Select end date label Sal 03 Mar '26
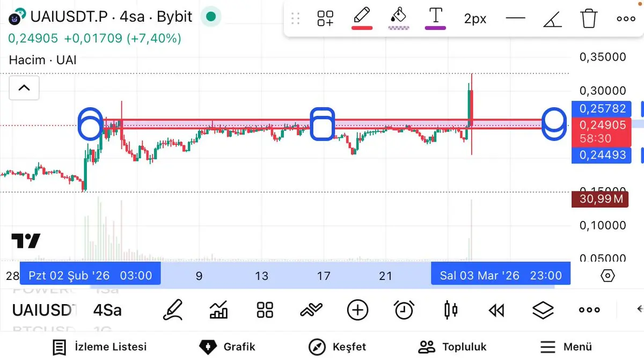Image resolution: width=644 pixels, height=362 pixels. (x=501, y=276)
